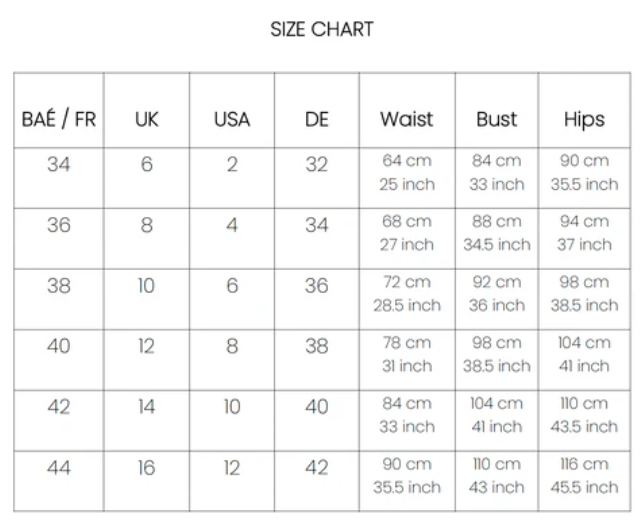Click the BAÉ / FR size 40 cell
Viewport: 643px width, 522px height.
pos(59,347)
